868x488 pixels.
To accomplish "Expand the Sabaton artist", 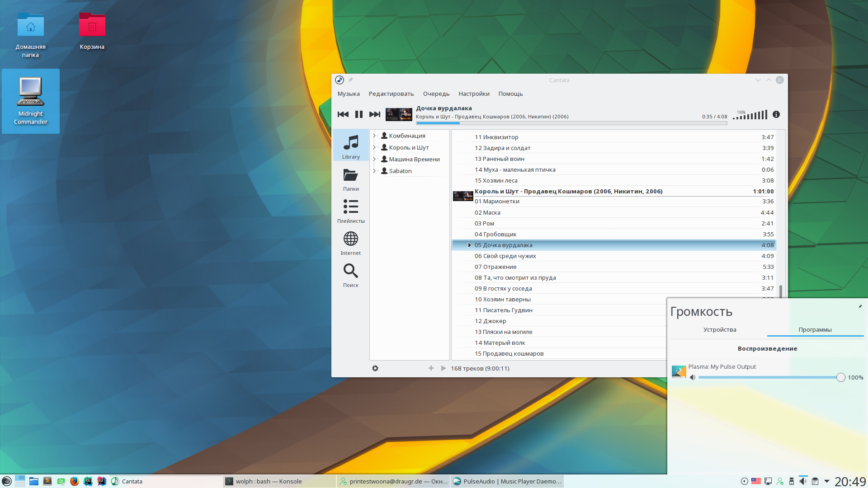I will point(374,171).
